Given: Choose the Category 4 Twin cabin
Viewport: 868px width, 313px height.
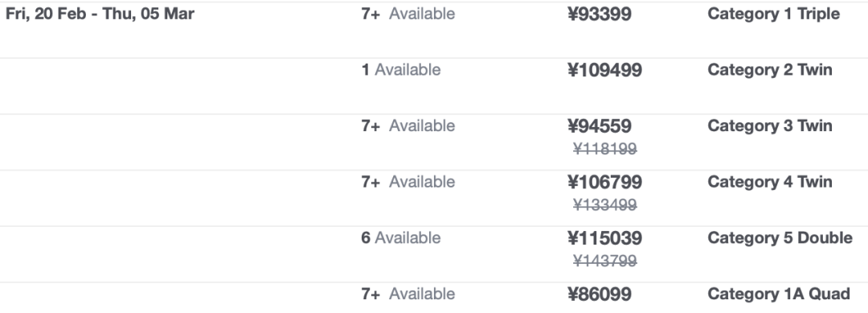Looking at the screenshot, I should tap(769, 182).
